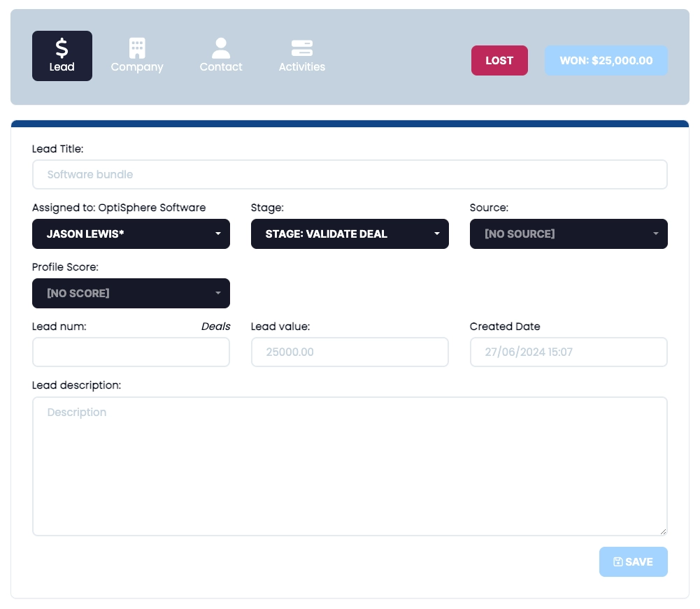Click the Company building icon
700x609 pixels.
(137, 48)
